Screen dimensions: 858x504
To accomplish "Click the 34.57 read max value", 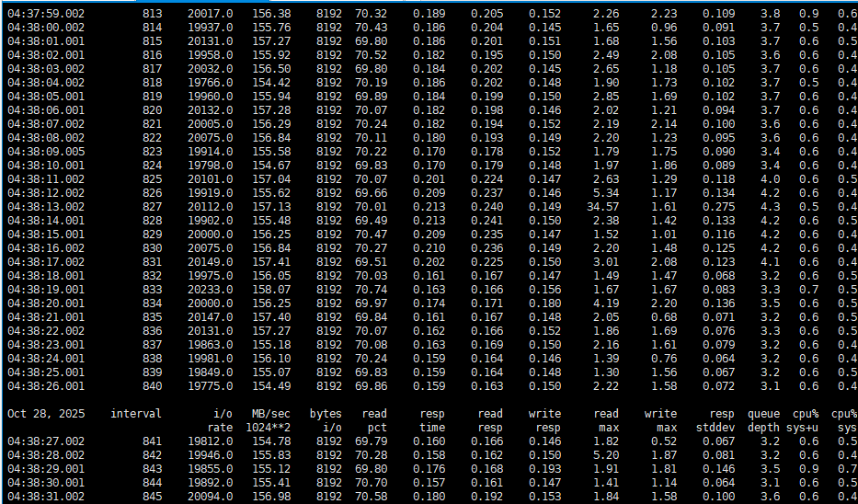I will coord(603,207).
